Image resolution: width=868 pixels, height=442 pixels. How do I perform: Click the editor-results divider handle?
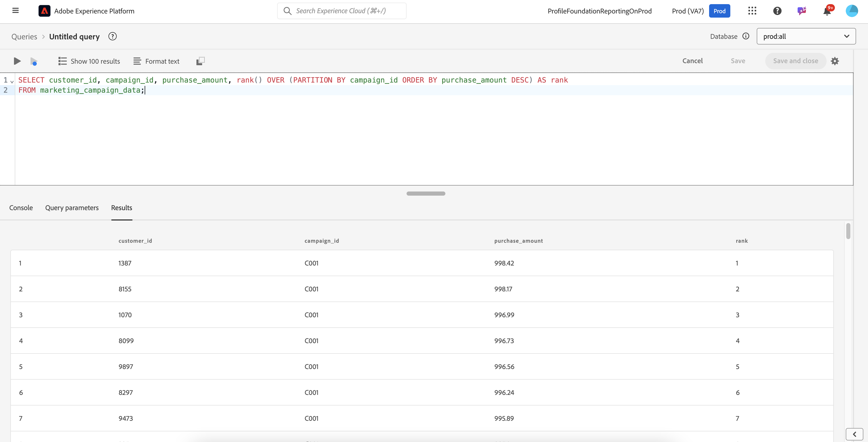tap(425, 194)
